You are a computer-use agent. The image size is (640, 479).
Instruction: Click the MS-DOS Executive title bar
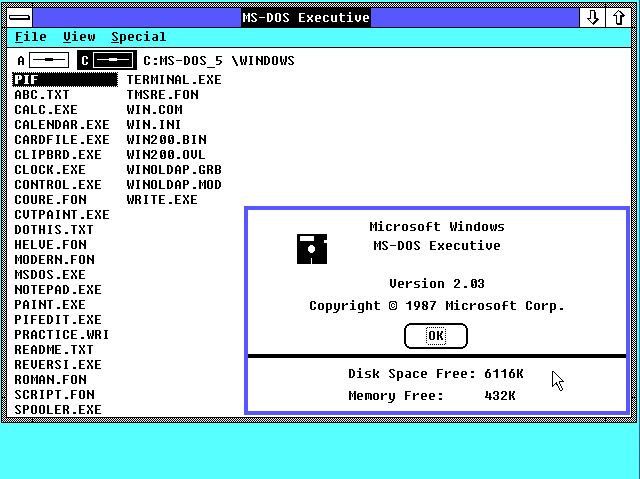306,18
